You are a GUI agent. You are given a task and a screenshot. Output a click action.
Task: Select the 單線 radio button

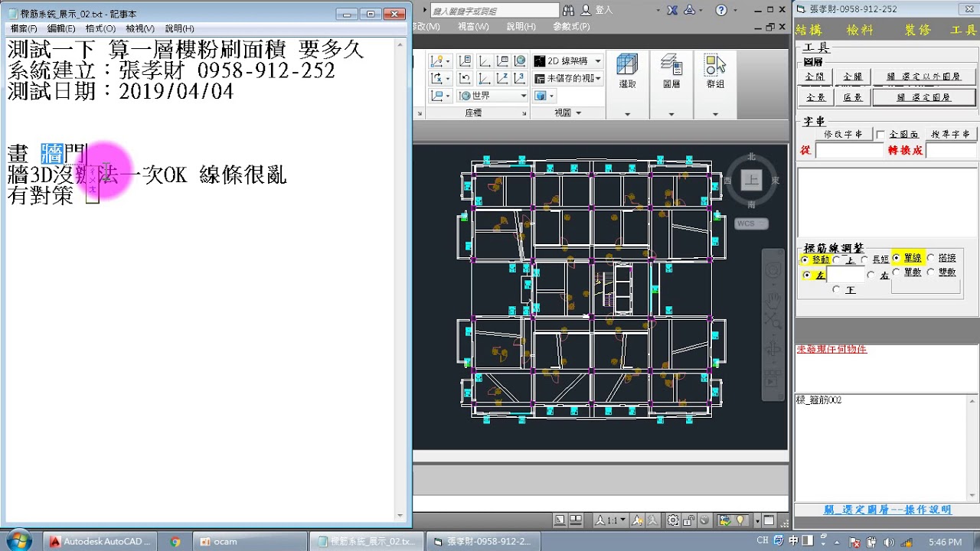(x=897, y=259)
